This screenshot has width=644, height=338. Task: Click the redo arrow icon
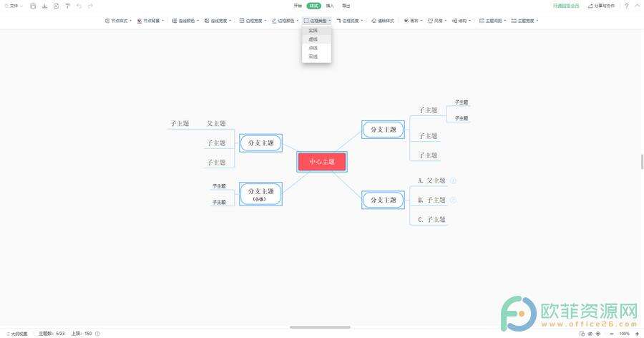pos(90,6)
